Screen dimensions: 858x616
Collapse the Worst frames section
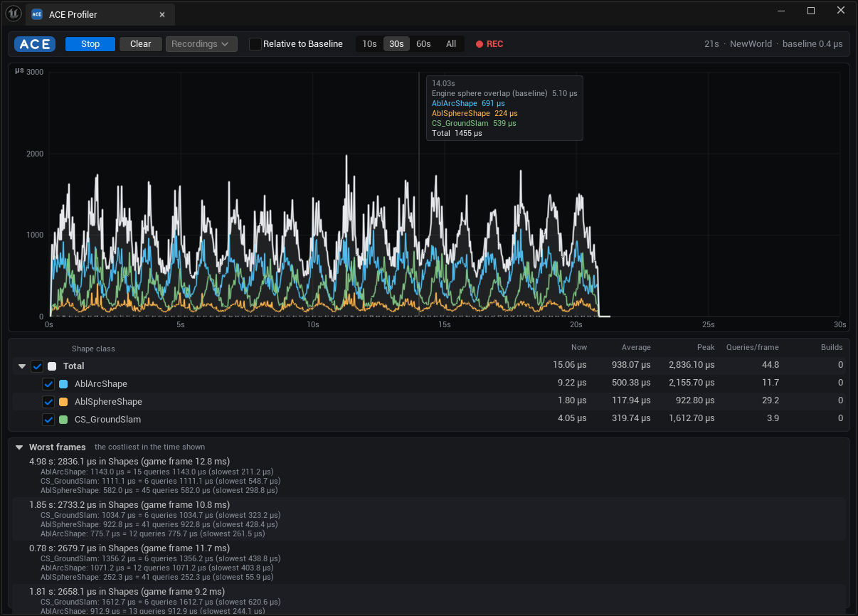click(x=19, y=447)
